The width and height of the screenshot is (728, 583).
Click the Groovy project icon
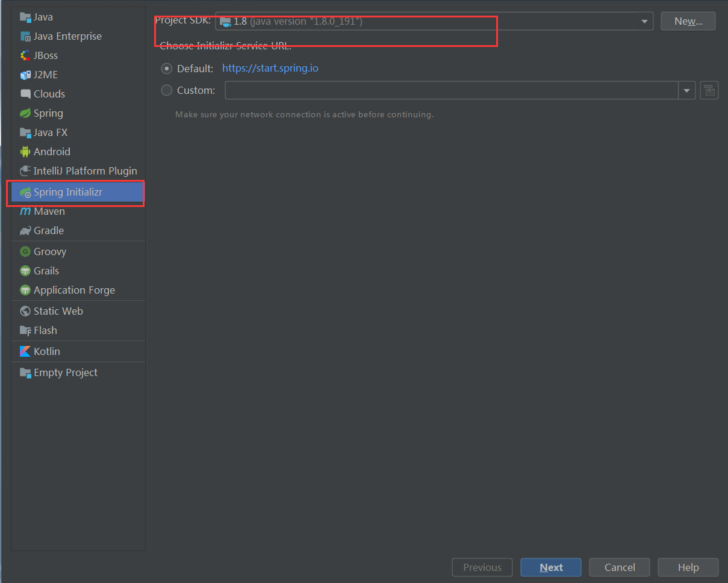[x=25, y=251]
